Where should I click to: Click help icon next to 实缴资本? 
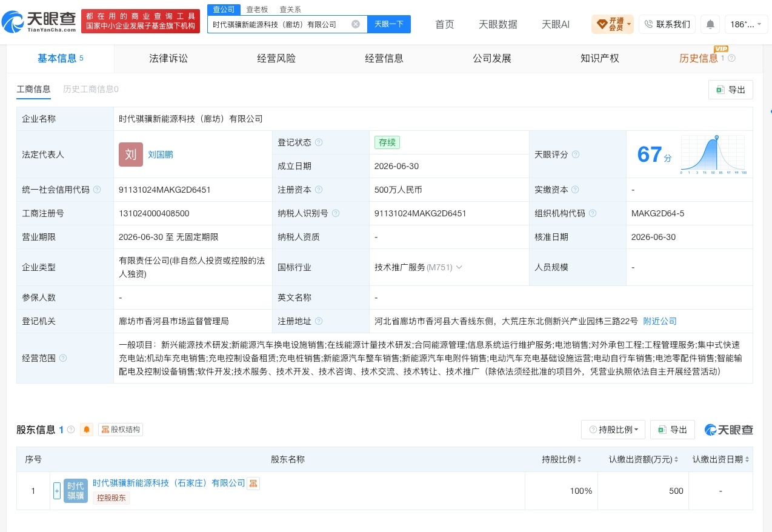coord(576,190)
